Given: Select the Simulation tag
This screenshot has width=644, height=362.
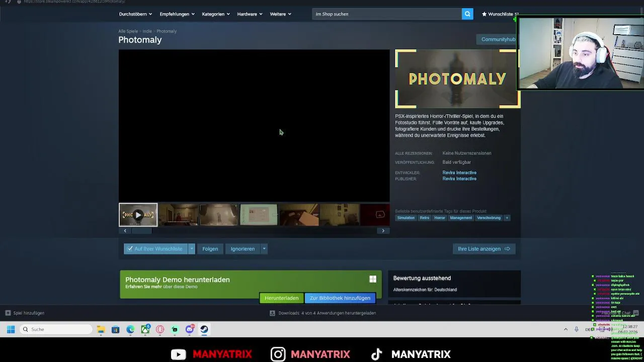Looking at the screenshot, I should click(406, 218).
